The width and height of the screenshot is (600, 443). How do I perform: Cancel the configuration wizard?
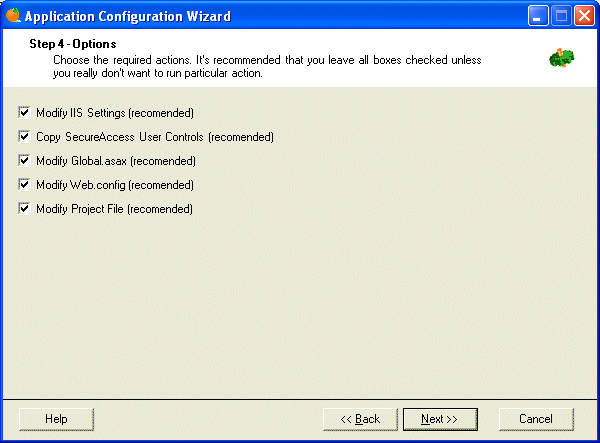pos(536,419)
